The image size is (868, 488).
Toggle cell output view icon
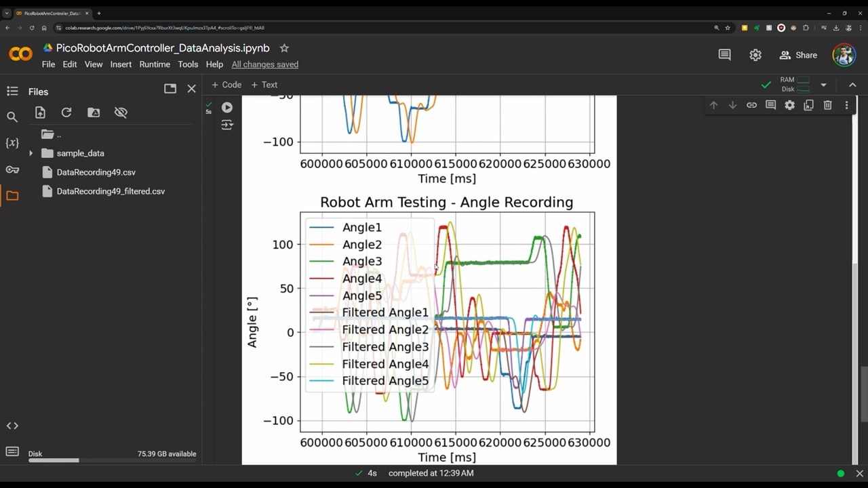pyautogui.click(x=227, y=125)
